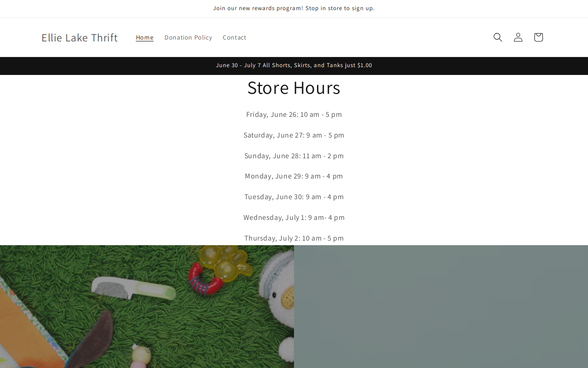Viewport: 588px width, 368px height.
Task: Go to the Home menu item
Action: [145, 37]
